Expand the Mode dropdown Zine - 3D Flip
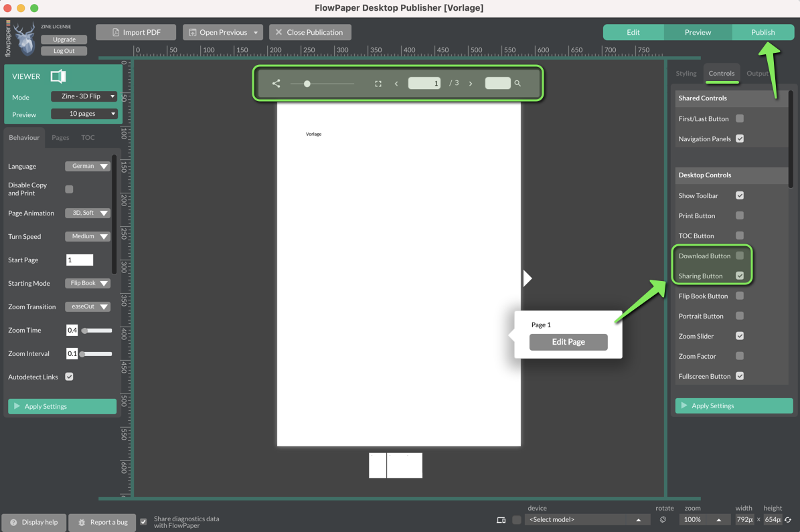The height and width of the screenshot is (532, 800). click(84, 96)
